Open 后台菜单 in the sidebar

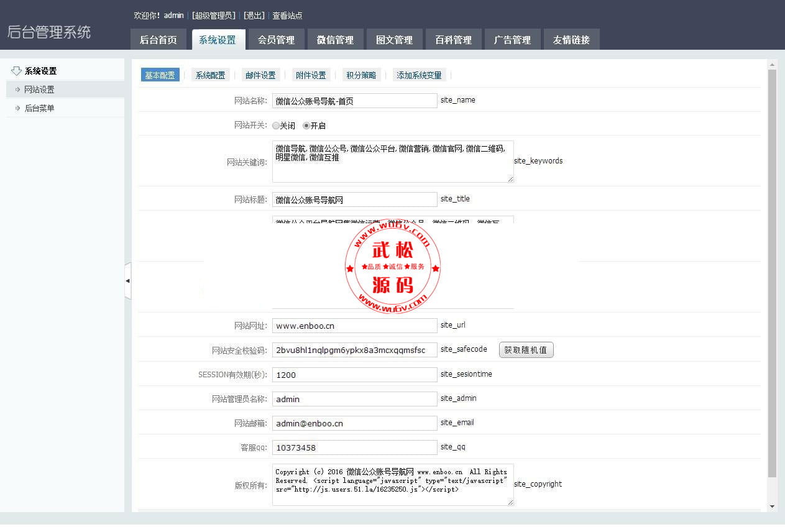65,108
